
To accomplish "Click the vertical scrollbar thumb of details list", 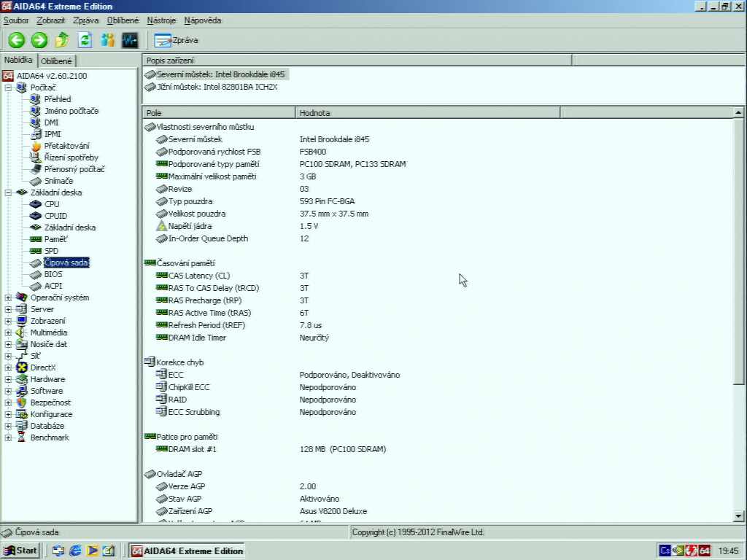I will (x=738, y=252).
